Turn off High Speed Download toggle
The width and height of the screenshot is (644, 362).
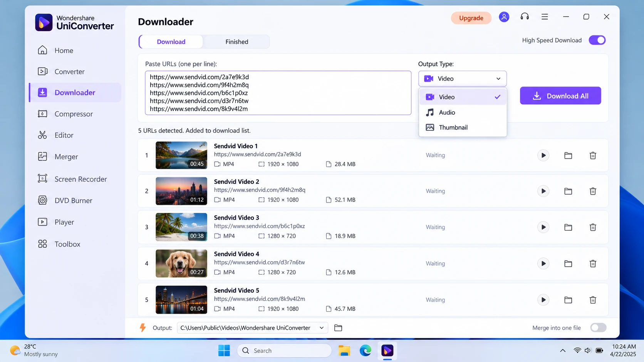click(597, 40)
